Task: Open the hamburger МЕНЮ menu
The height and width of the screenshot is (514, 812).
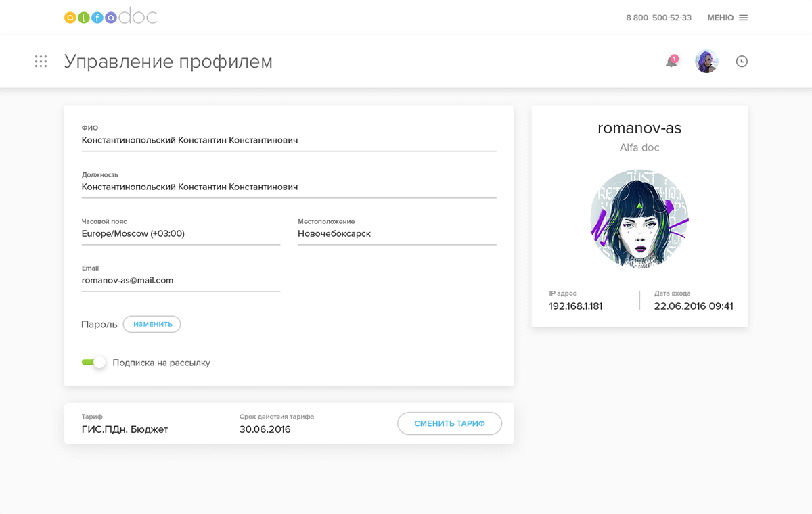Action: coord(727,18)
